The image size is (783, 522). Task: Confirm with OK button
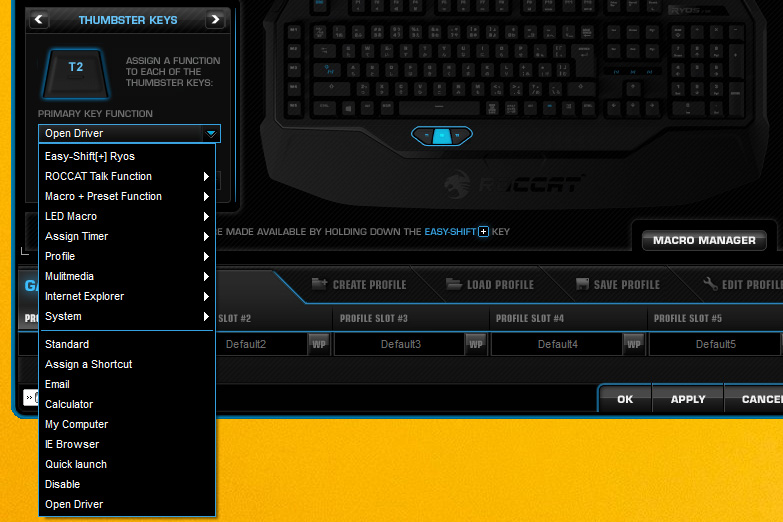[625, 399]
